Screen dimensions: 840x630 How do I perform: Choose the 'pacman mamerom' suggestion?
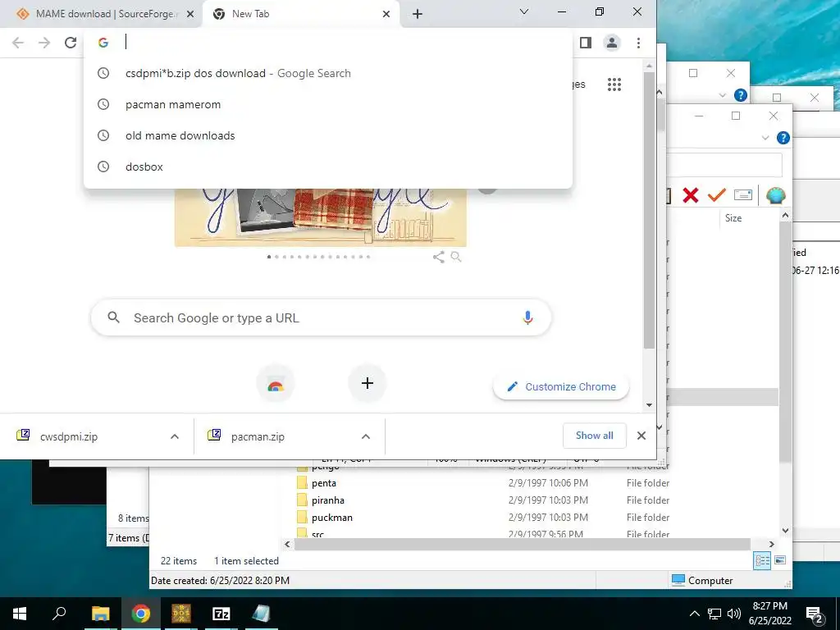328,104
